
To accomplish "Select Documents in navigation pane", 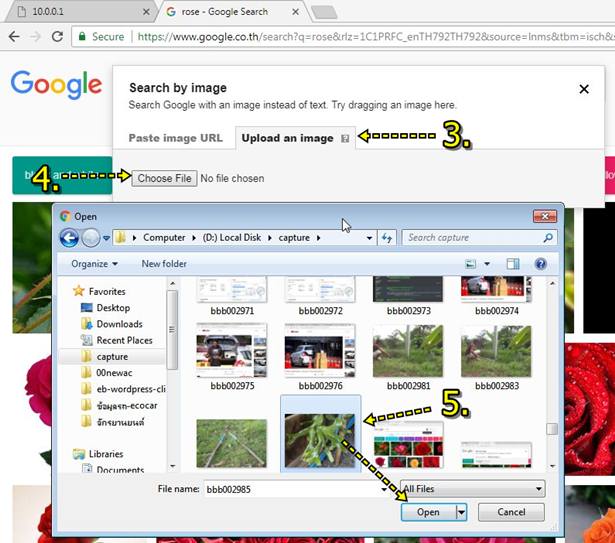I will 113,469.
